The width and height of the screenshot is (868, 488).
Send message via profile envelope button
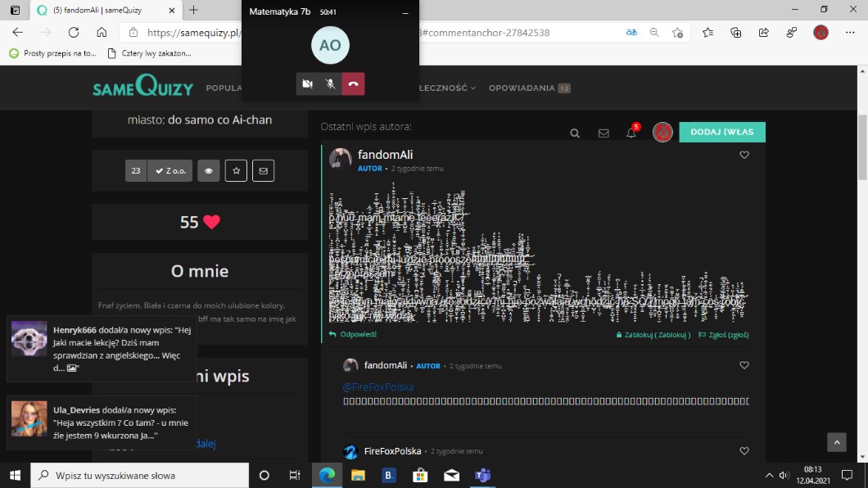263,171
